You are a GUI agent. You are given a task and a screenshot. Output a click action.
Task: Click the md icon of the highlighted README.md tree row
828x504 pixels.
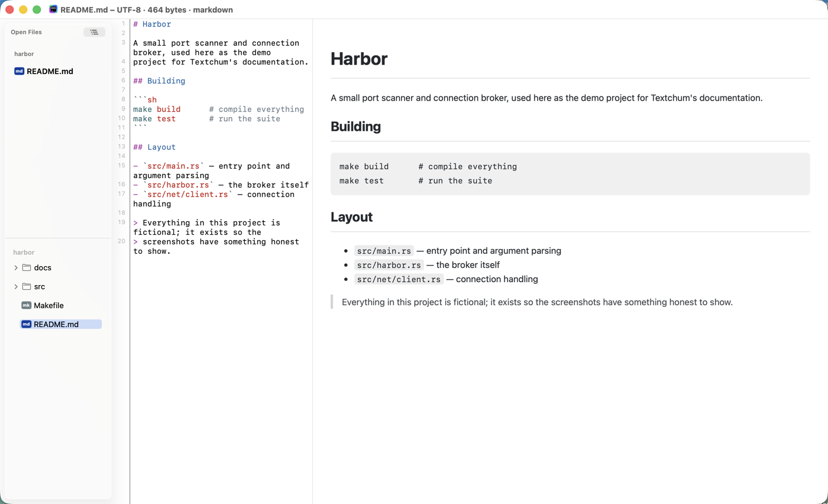26,324
